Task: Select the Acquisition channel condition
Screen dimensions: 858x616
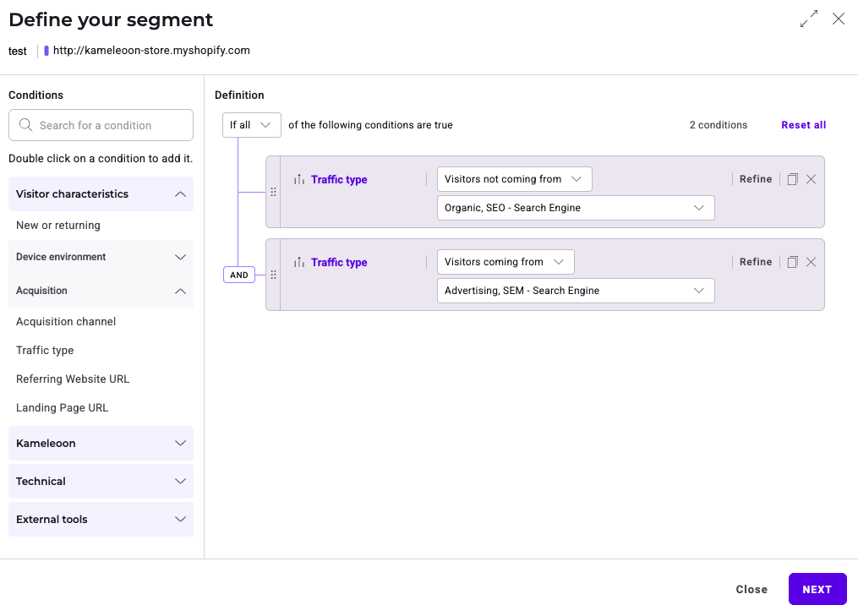Action: click(x=66, y=322)
